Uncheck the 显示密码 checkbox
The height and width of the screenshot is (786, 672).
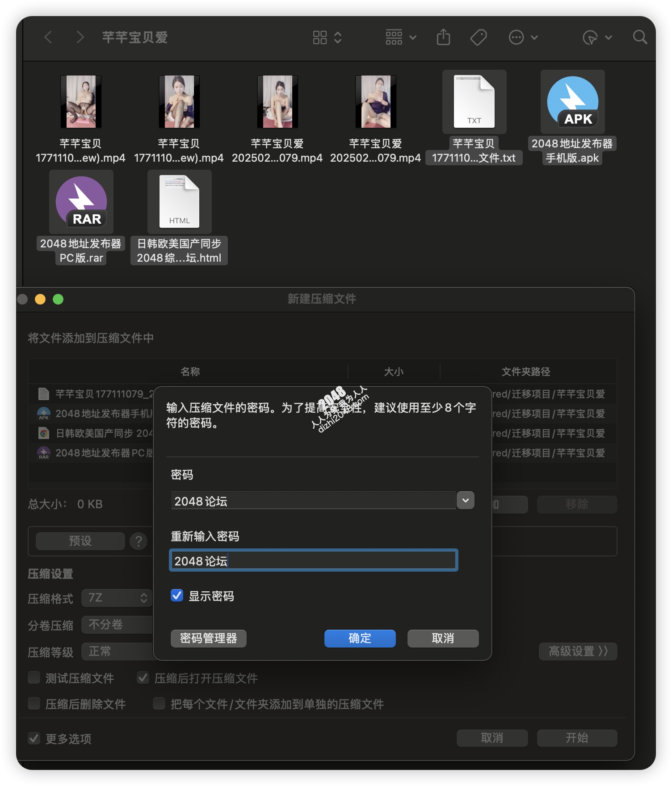tap(177, 596)
